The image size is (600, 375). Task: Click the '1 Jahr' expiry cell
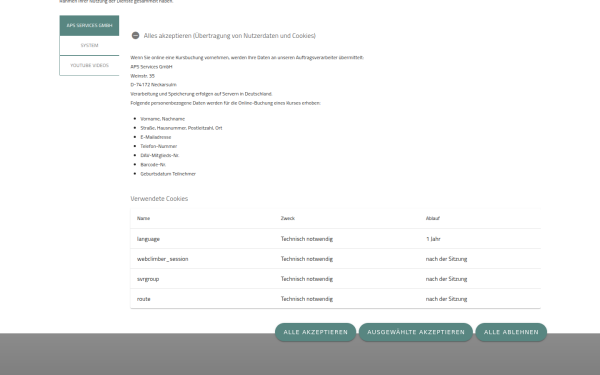[433, 239]
